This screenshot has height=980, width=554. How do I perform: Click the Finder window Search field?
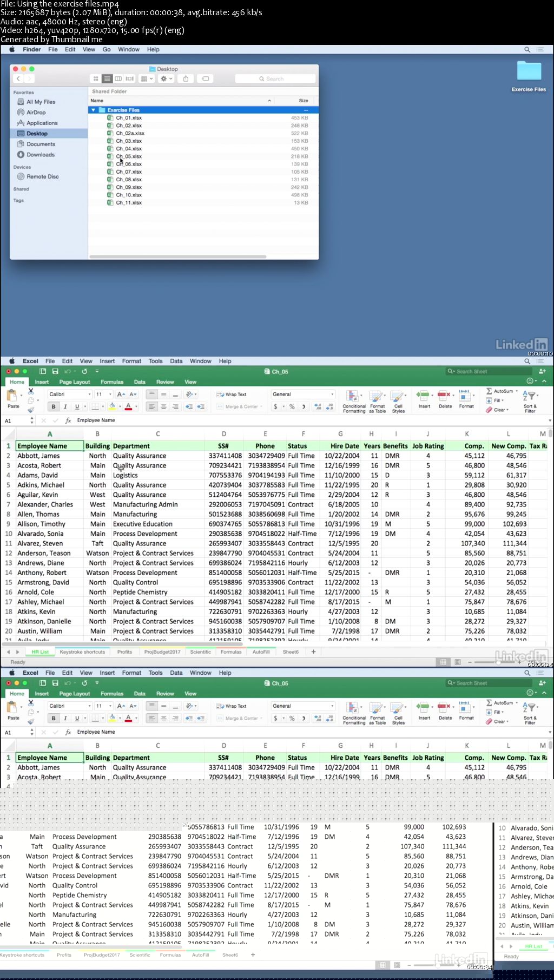pyautogui.click(x=275, y=78)
